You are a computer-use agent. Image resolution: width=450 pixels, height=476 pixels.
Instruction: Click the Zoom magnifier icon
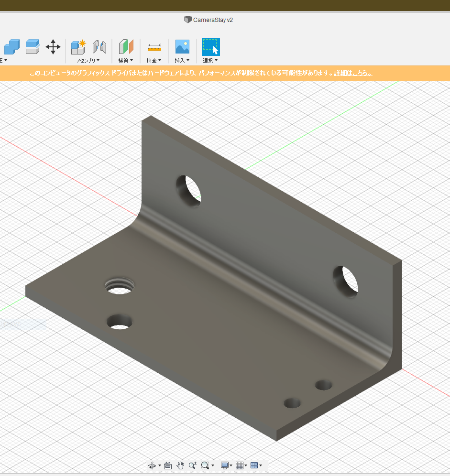point(192,465)
